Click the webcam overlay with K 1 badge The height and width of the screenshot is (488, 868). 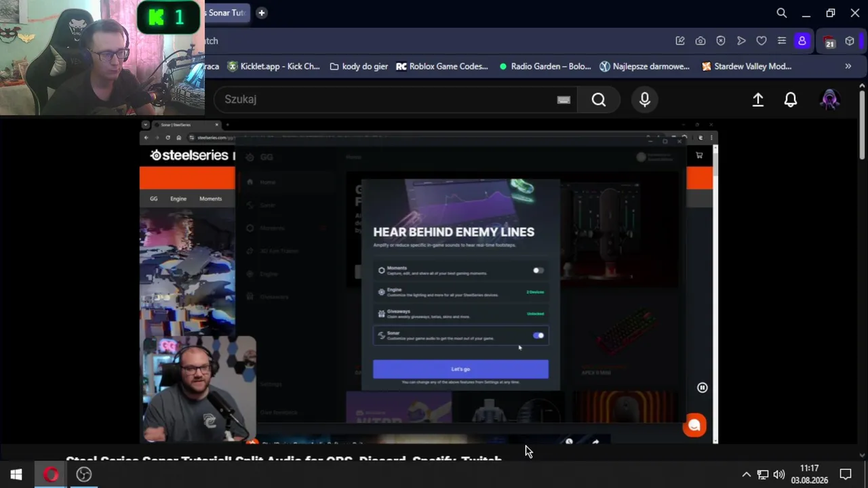coord(102,58)
